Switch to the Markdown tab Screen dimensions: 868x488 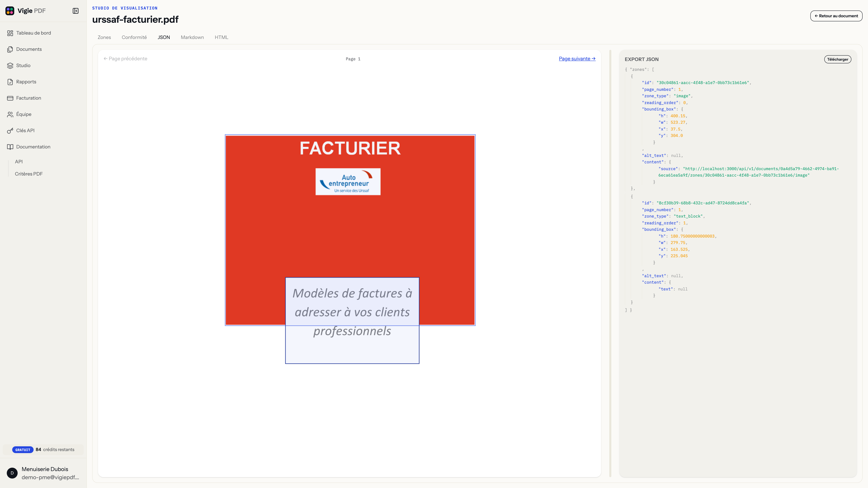[x=192, y=37]
